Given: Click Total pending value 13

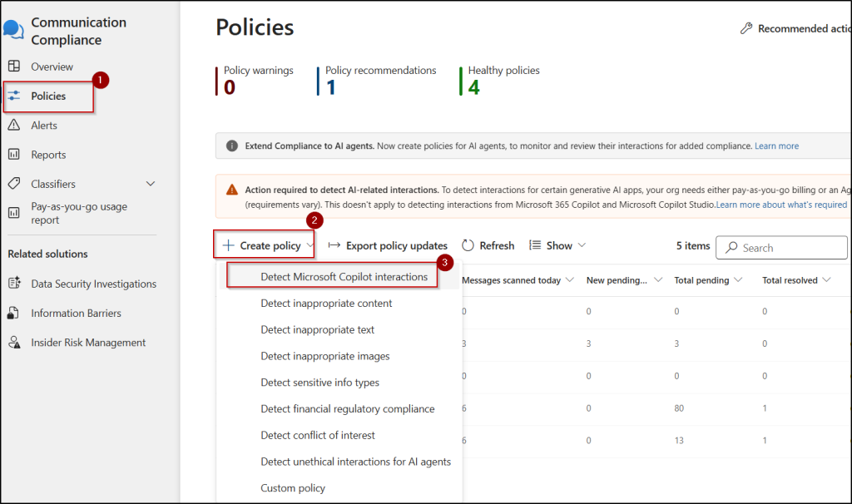Looking at the screenshot, I should point(679,441).
